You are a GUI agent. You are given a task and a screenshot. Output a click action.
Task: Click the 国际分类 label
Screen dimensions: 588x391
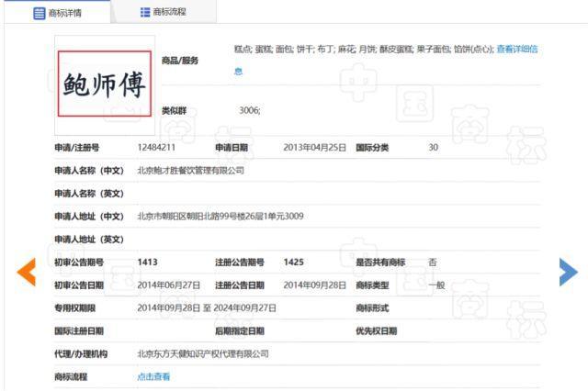pos(372,148)
